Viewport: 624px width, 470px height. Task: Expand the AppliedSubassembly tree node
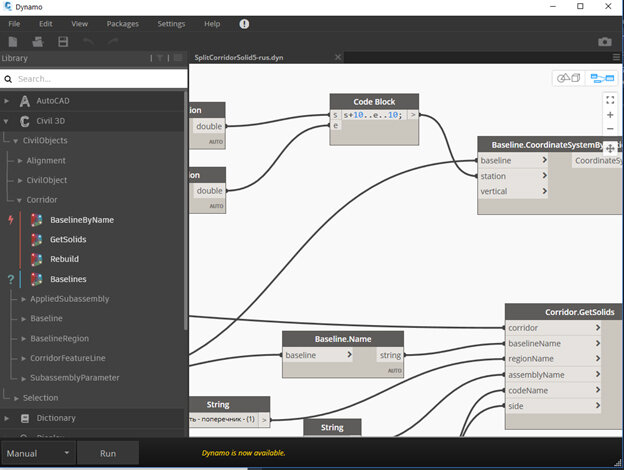click(23, 299)
